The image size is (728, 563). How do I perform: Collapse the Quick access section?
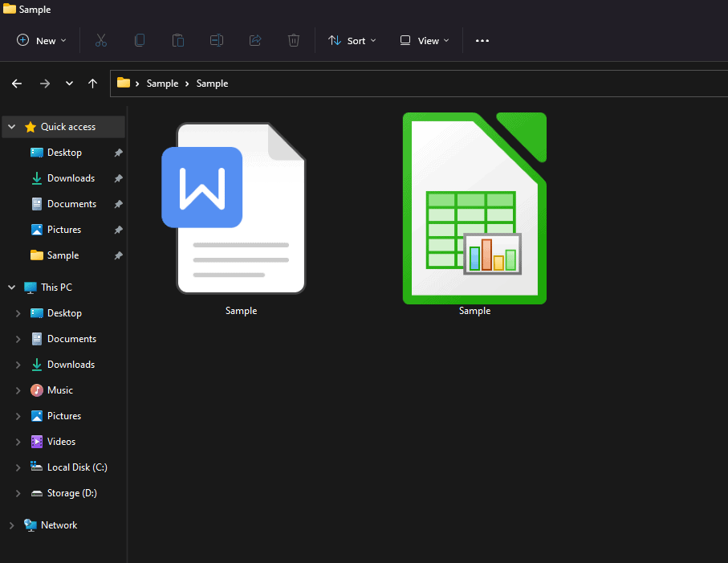click(11, 127)
